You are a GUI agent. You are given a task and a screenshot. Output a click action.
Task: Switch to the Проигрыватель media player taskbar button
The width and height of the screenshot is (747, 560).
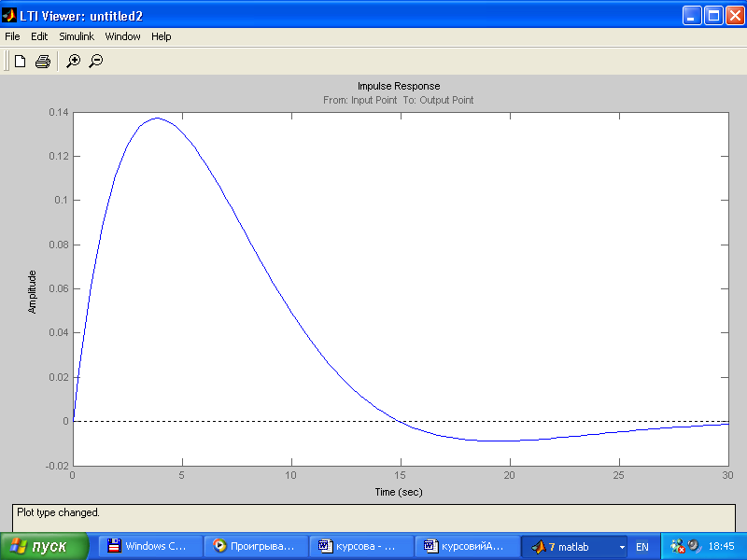click(256, 546)
